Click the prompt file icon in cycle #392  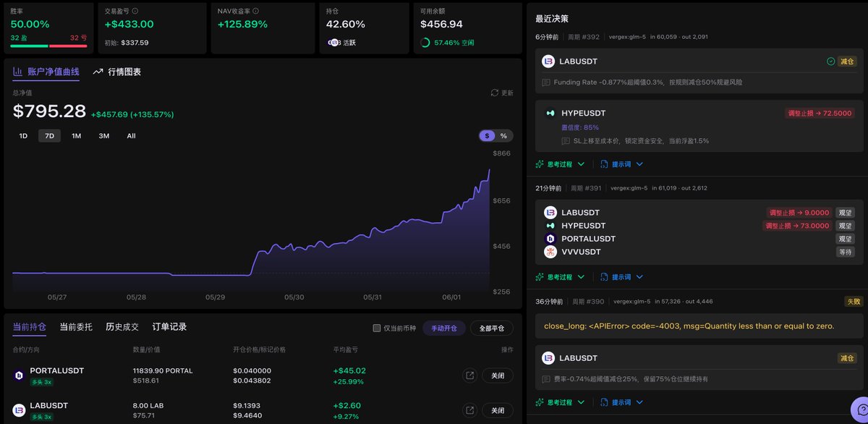click(x=605, y=164)
